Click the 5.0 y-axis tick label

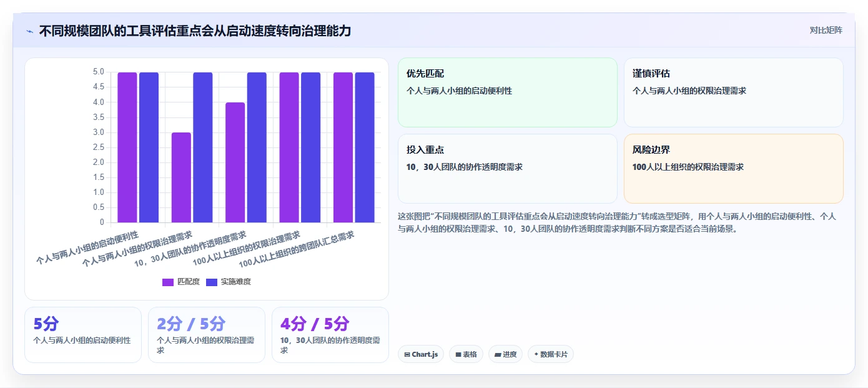[x=98, y=72]
